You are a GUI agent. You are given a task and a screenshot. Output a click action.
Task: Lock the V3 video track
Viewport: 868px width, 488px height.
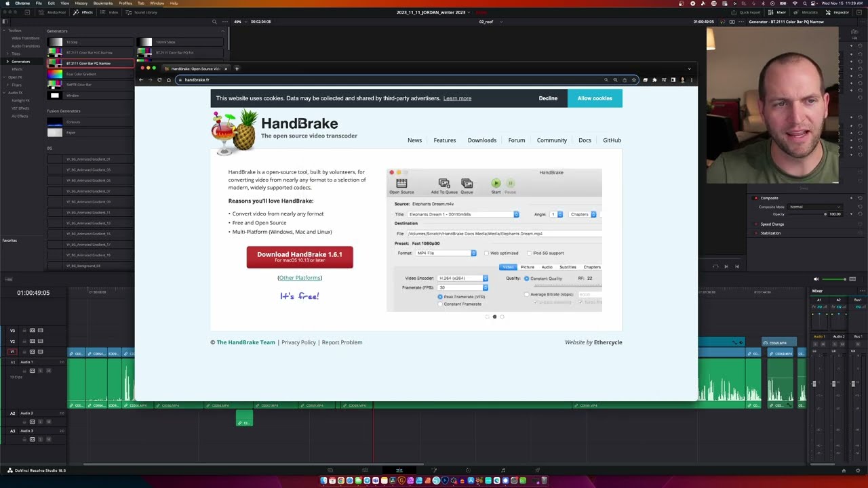pos(24,331)
